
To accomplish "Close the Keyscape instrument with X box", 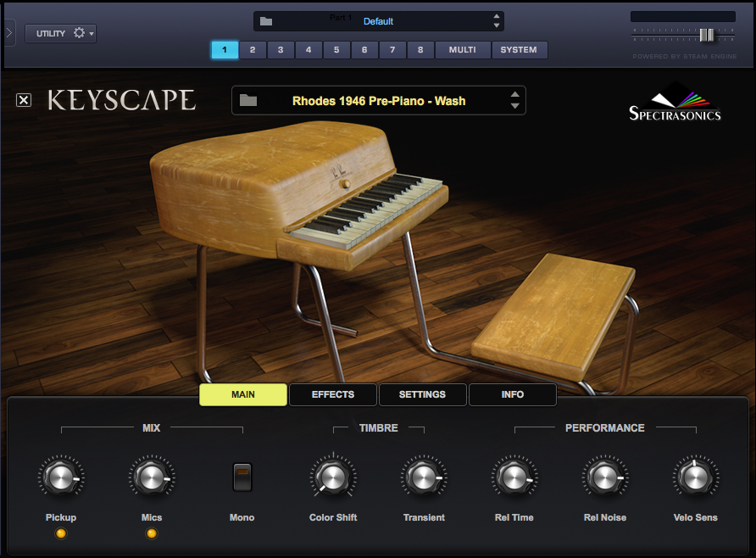I will pyautogui.click(x=24, y=100).
